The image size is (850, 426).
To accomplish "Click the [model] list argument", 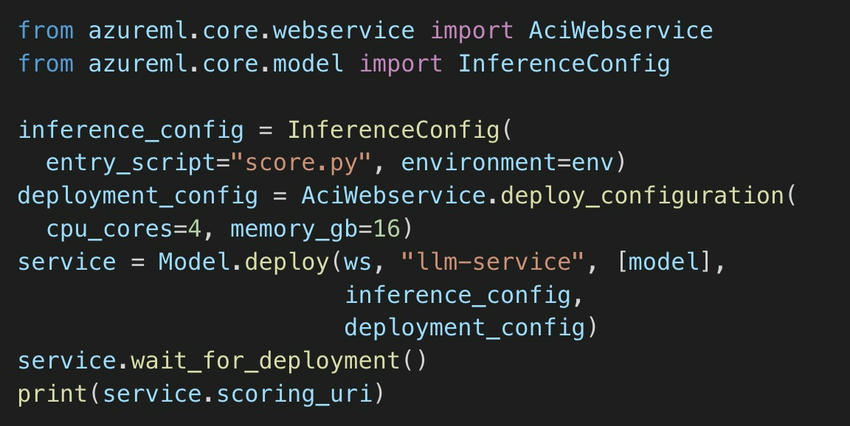I will tap(664, 262).
